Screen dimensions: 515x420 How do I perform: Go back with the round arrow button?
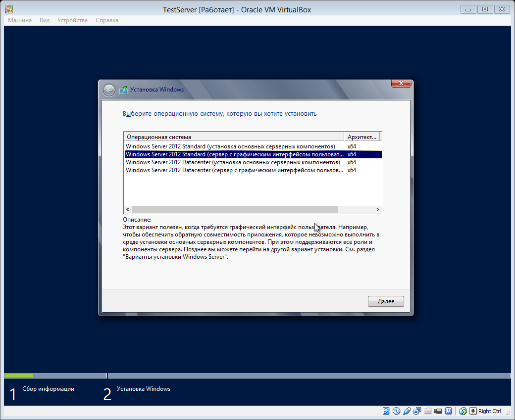[x=109, y=90]
